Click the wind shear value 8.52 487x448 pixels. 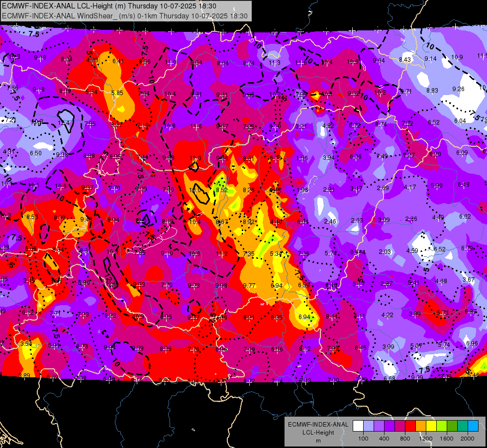point(222,190)
